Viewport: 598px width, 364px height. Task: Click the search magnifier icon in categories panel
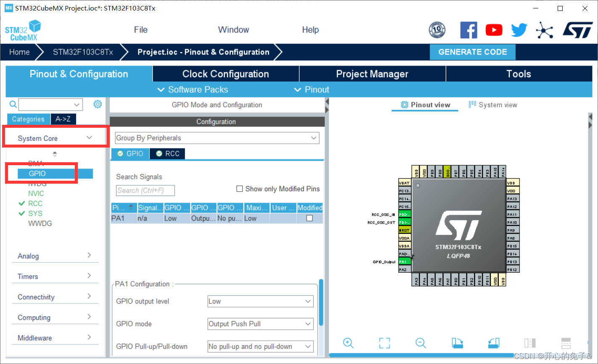13,104
